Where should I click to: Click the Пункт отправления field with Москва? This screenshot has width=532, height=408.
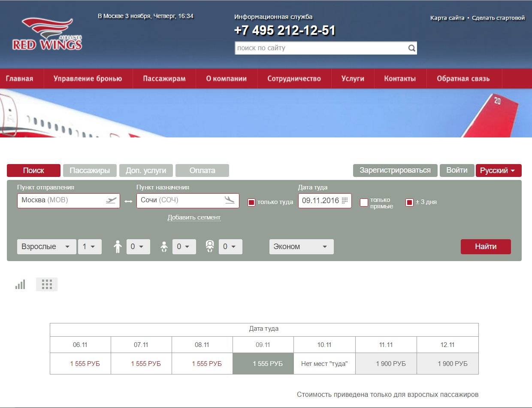tap(69, 201)
